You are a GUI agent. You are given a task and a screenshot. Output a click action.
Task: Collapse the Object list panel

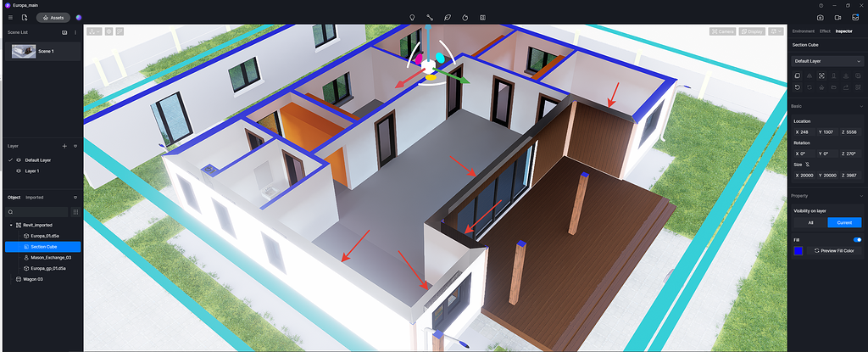pos(75,198)
